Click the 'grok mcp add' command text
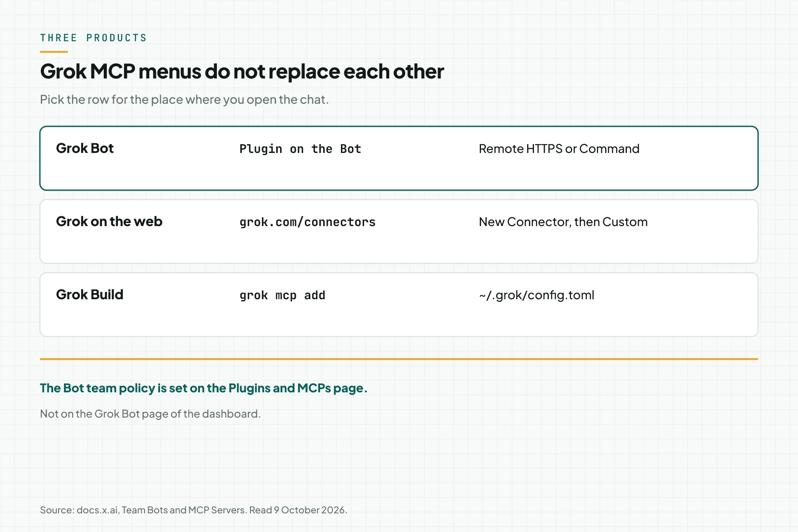The height and width of the screenshot is (532, 798). (x=282, y=295)
